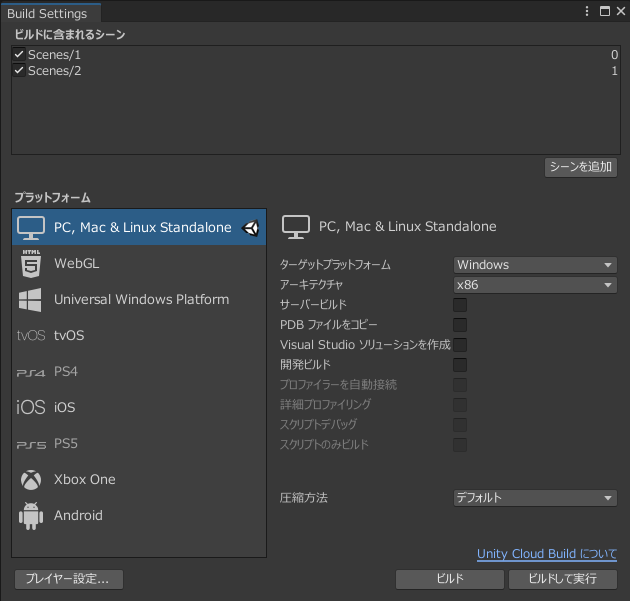Screen dimensions: 630x601
Task: Select Xbox One platform name in the list
Action: pyautogui.click(x=84, y=480)
